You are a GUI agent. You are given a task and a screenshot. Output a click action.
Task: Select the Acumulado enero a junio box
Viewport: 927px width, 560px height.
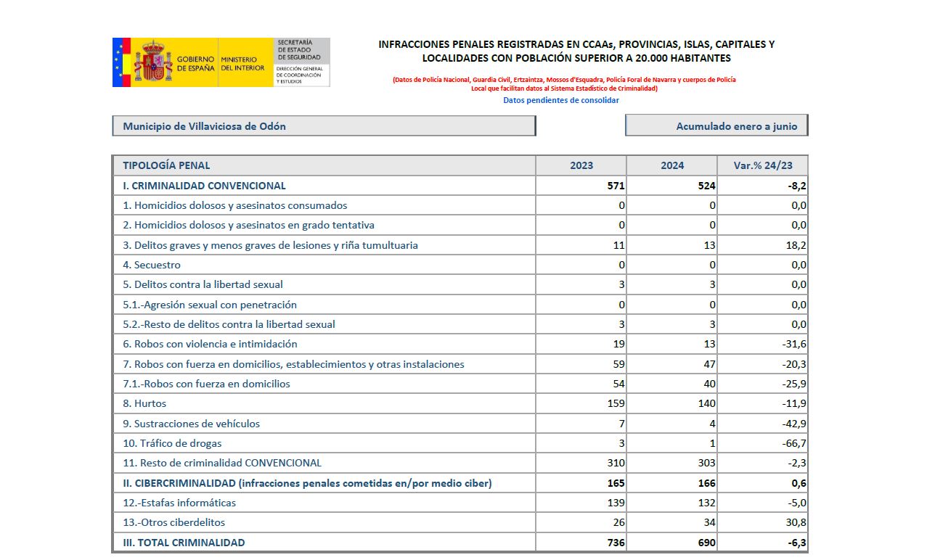click(716, 126)
